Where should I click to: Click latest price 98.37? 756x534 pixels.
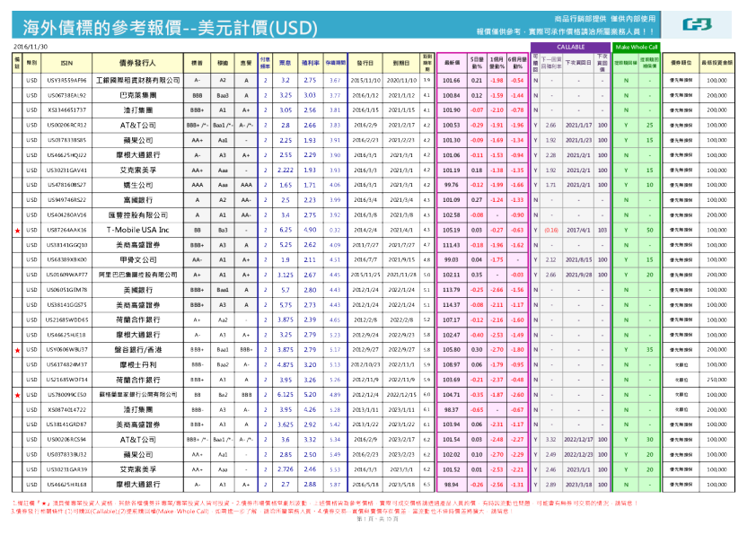click(452, 409)
